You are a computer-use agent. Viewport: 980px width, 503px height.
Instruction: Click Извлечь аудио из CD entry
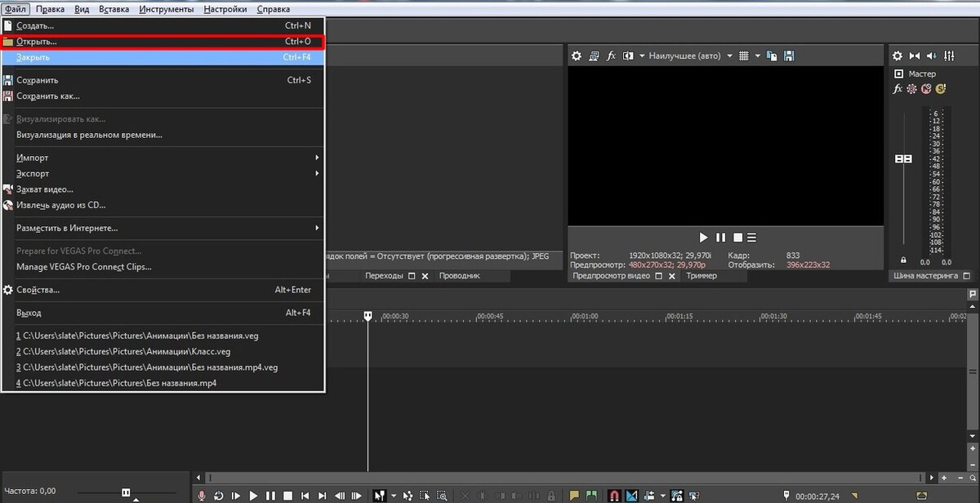[163, 205]
